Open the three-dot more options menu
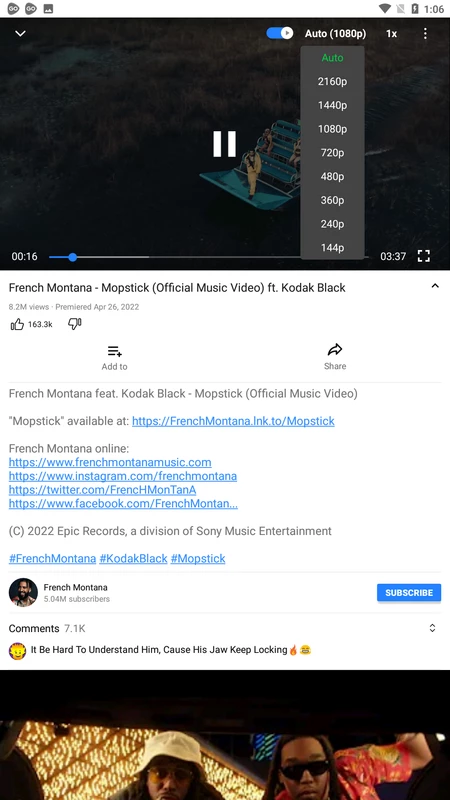Screen dimensions: 450x800 [x=425, y=34]
